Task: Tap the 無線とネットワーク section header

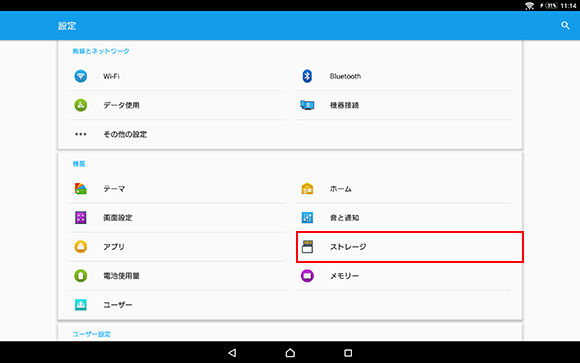Action: point(101,51)
